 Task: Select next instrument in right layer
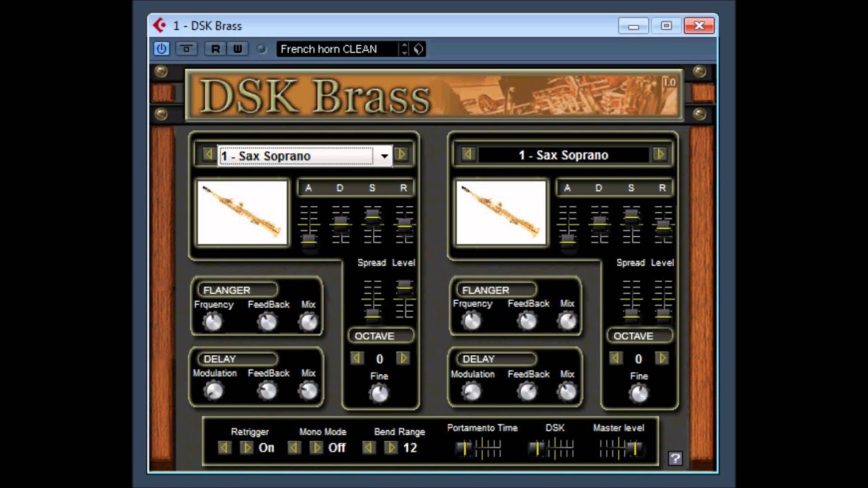pyautogui.click(x=660, y=154)
